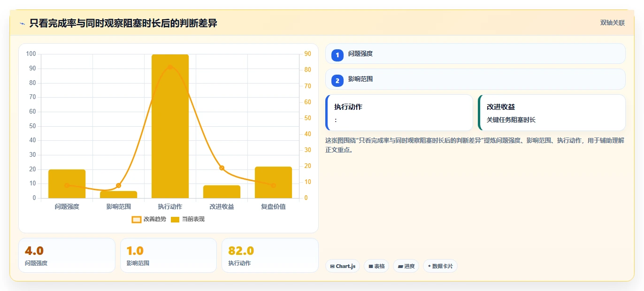Click the Chart.js tag
The width and height of the screenshot is (644, 291).
pos(343,266)
